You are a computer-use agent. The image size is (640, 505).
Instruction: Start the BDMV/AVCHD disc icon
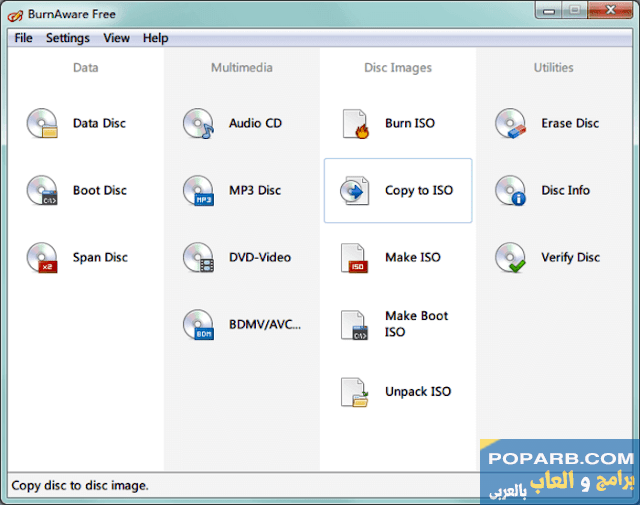click(198, 325)
